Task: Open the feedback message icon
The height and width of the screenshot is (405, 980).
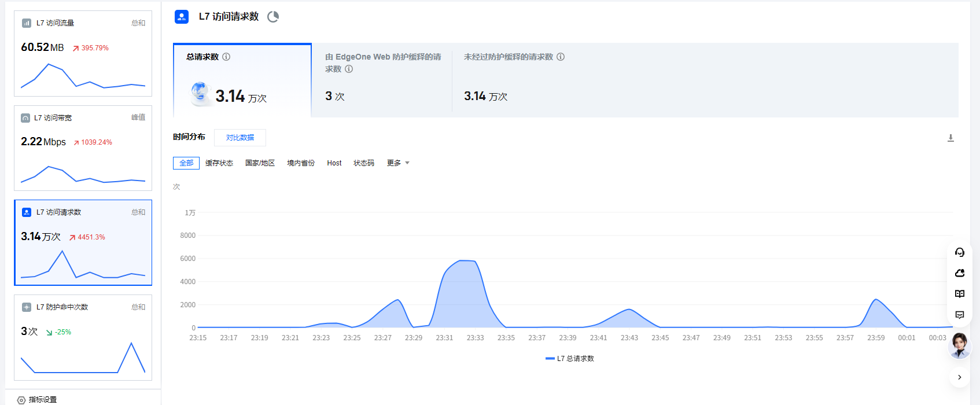Action: click(960, 315)
